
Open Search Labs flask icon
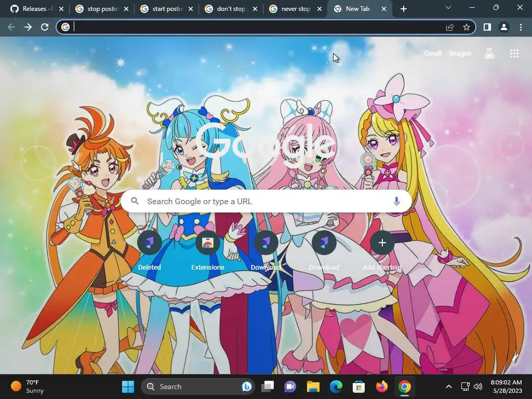489,54
